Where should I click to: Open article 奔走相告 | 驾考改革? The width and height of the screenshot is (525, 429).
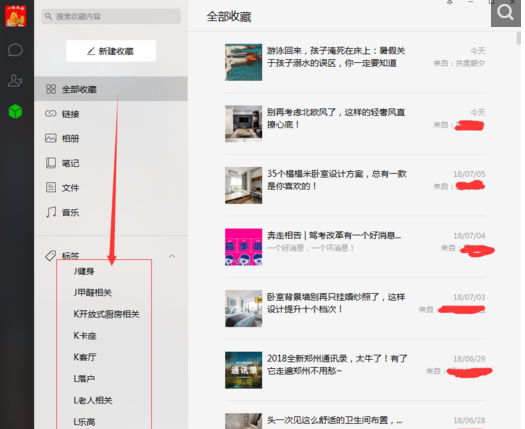point(334,235)
